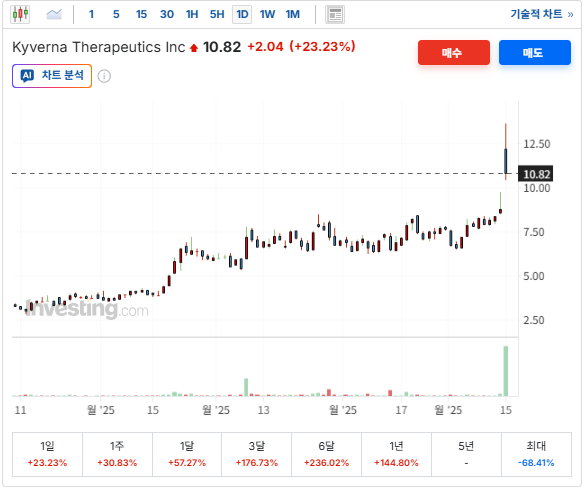Click the 12.50 price axis label

(x=536, y=144)
